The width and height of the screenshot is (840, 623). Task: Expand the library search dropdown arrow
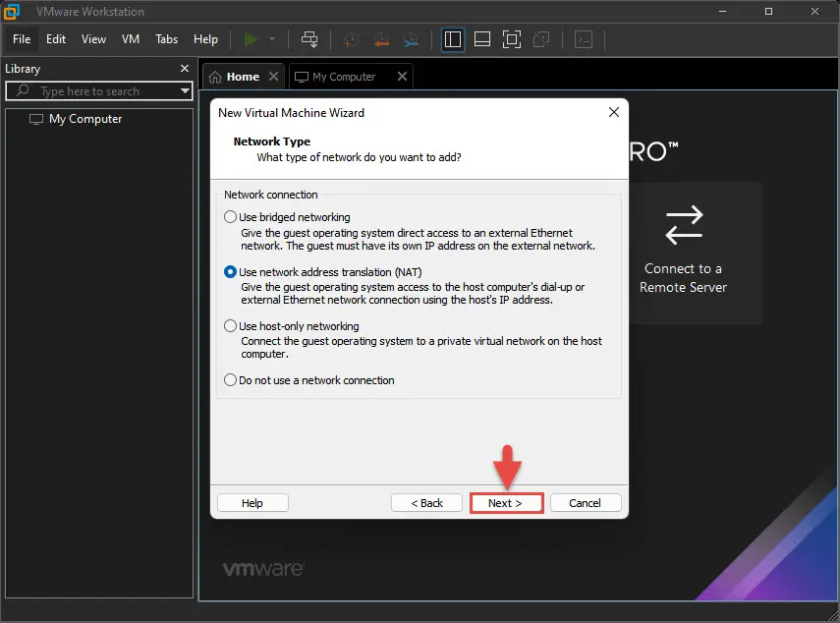coord(185,90)
